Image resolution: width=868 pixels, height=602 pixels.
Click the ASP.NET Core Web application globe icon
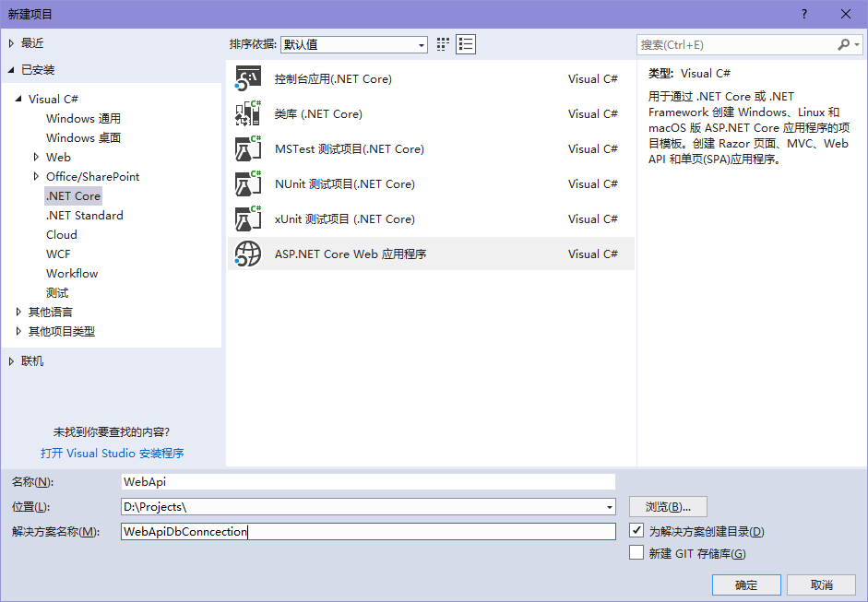point(247,254)
